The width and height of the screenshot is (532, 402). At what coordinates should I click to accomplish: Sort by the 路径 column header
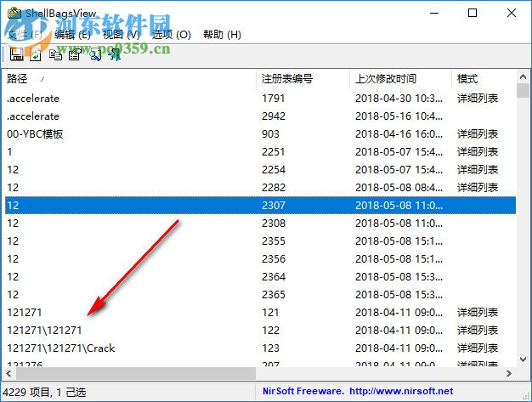129,79
